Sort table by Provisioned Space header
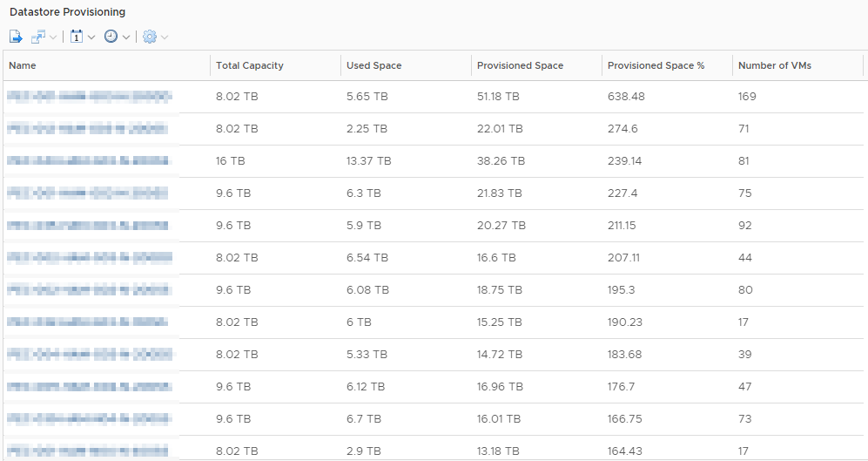The image size is (868, 461). tap(520, 65)
